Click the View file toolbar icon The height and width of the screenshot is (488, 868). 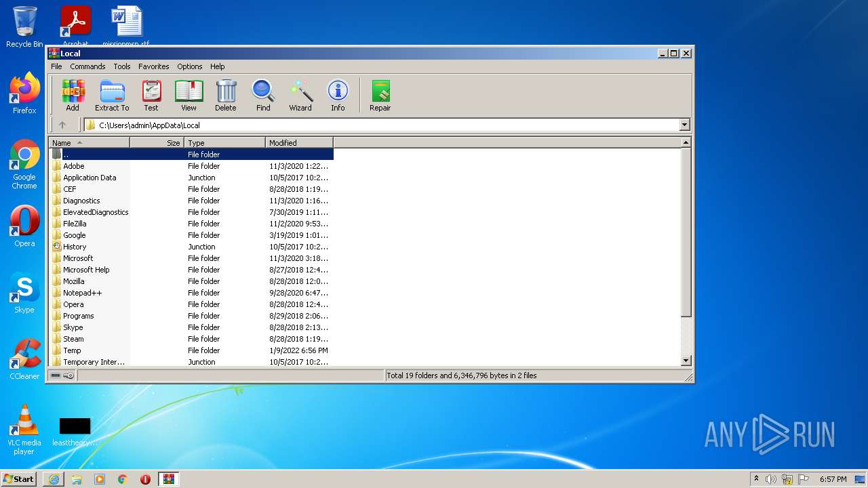pyautogui.click(x=189, y=96)
